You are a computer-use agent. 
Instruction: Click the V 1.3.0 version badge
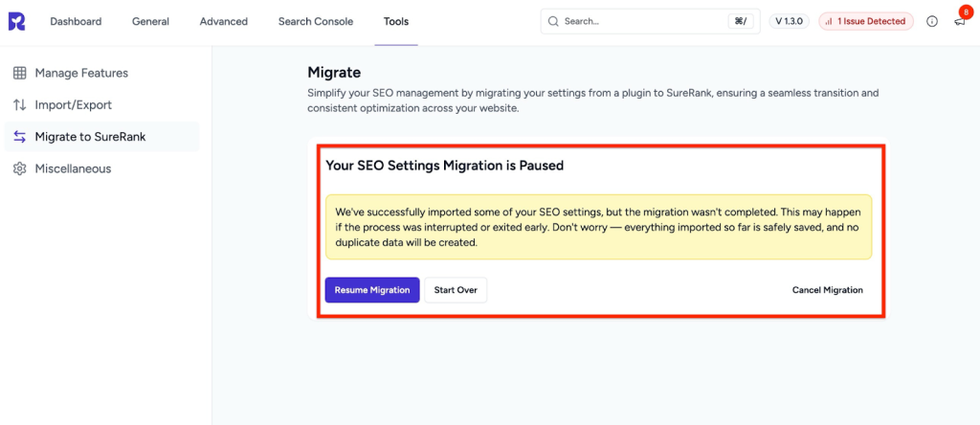[x=789, y=21]
